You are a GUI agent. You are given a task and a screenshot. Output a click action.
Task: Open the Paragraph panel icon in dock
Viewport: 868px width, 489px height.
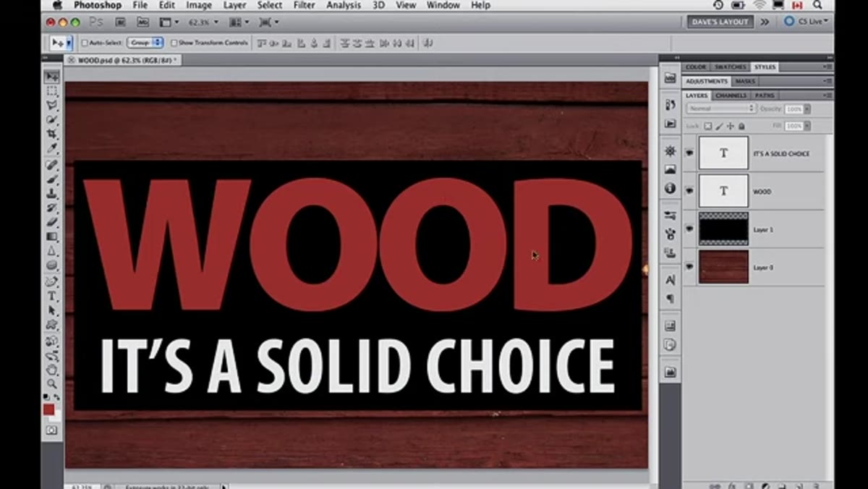[670, 298]
